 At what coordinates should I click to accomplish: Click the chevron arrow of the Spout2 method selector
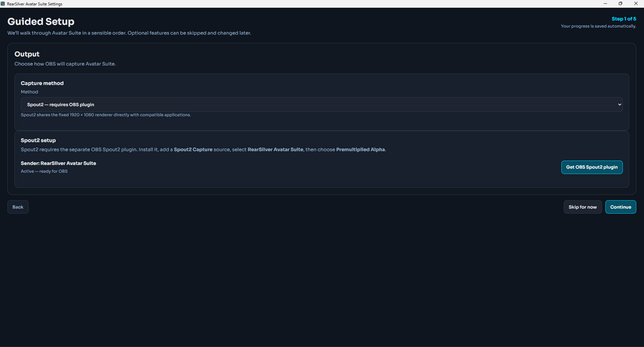(619, 104)
